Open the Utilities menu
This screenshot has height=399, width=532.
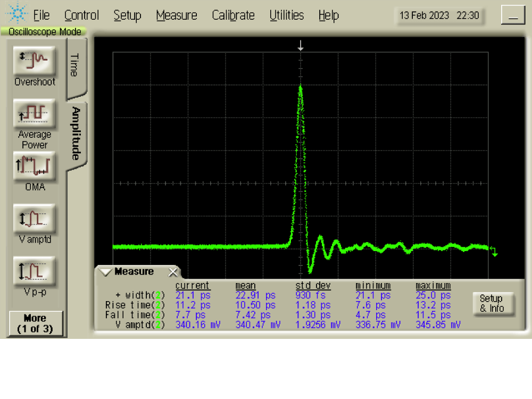coord(287,15)
